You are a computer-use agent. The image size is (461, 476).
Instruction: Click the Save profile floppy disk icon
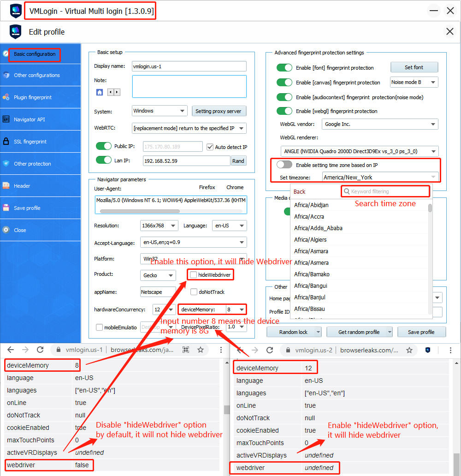pyautogui.click(x=6, y=208)
